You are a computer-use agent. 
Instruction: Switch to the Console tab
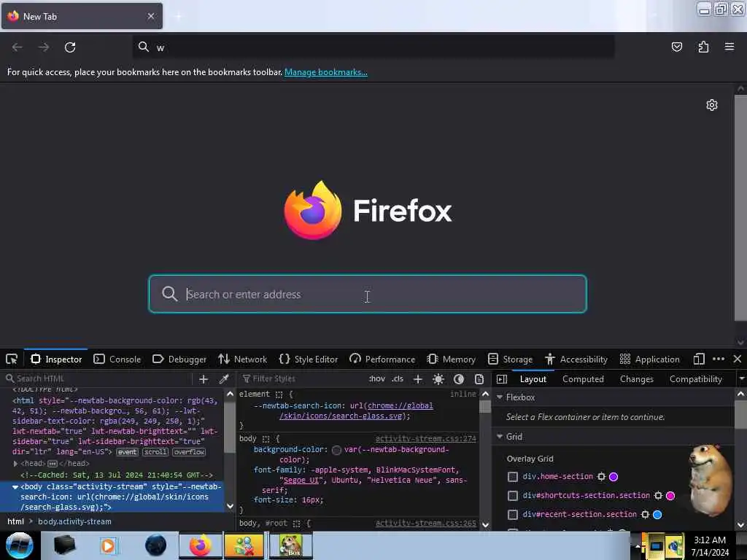[x=117, y=359]
